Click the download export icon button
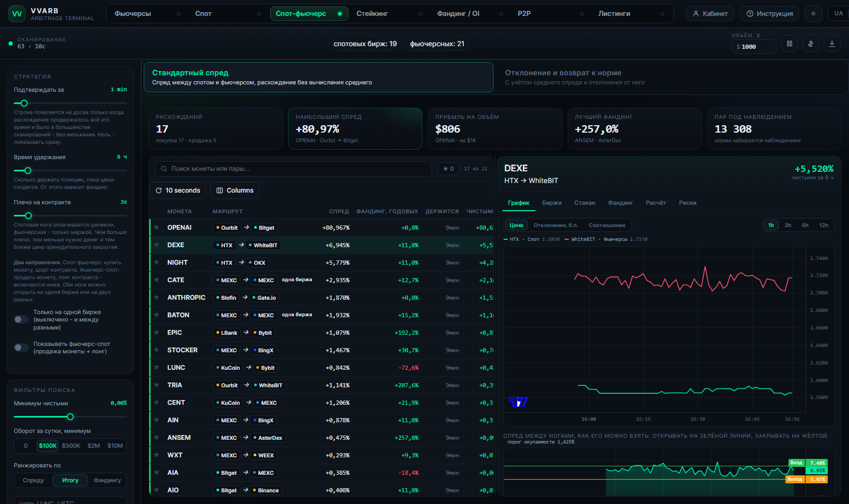The height and width of the screenshot is (504, 849). [832, 44]
